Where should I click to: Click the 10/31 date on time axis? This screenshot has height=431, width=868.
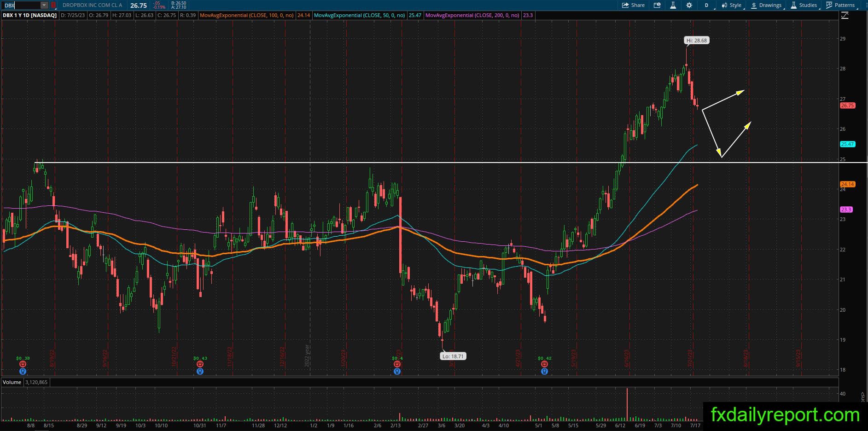pyautogui.click(x=199, y=425)
